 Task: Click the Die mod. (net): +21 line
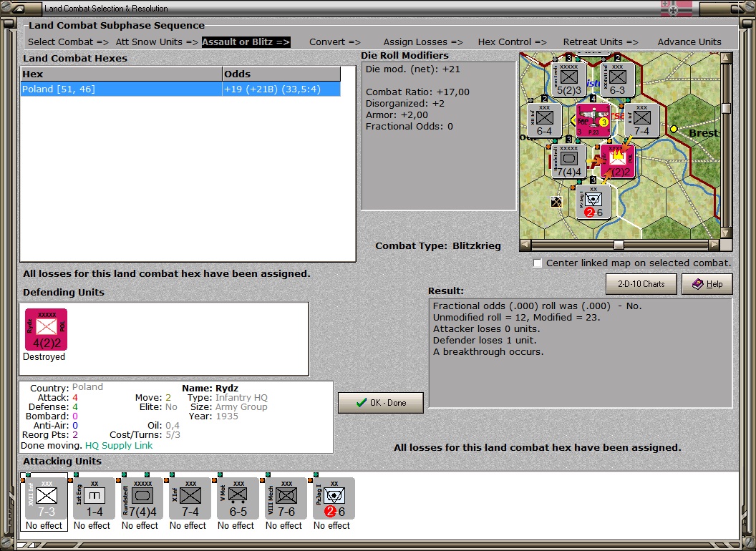(412, 69)
